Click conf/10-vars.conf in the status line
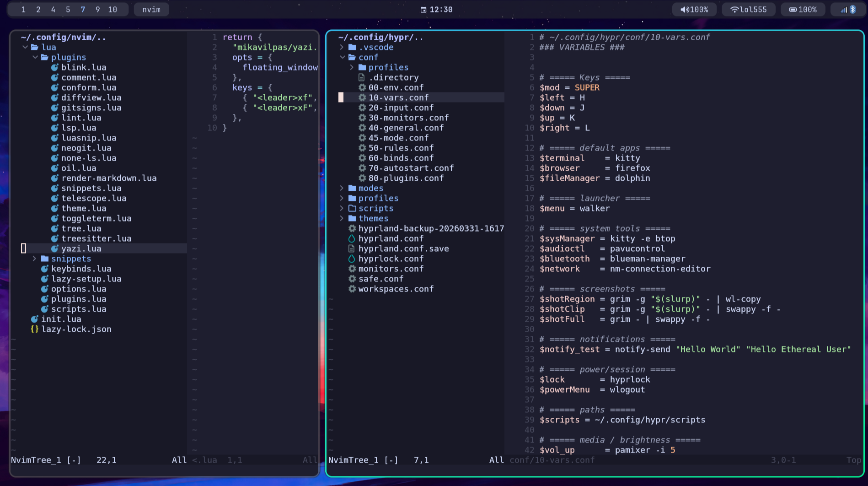The height and width of the screenshot is (486, 868). point(552,460)
